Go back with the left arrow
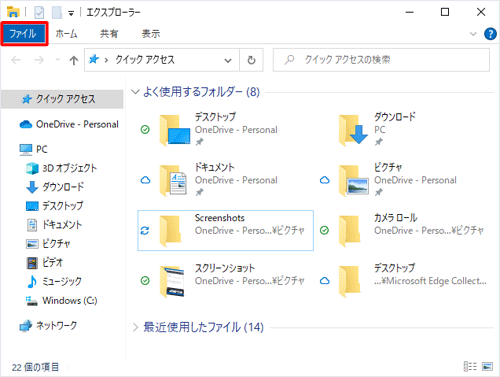This screenshot has width=500, height=377. (x=16, y=60)
